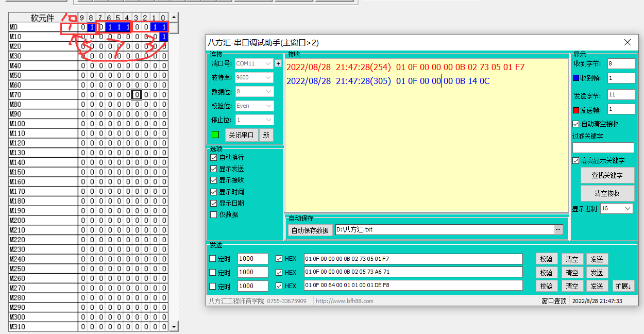Close the serial debug assistant window
This screenshot has height=334, width=644.
click(x=627, y=42)
